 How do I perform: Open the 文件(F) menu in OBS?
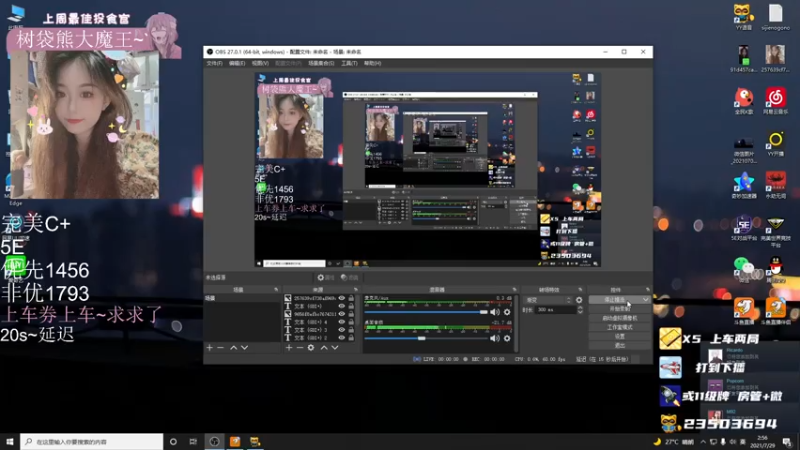pos(215,63)
